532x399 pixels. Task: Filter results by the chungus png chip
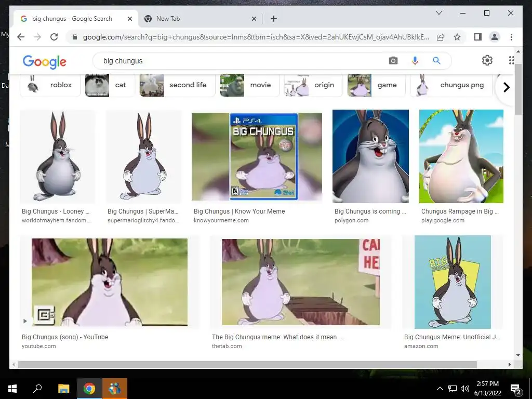click(451, 85)
